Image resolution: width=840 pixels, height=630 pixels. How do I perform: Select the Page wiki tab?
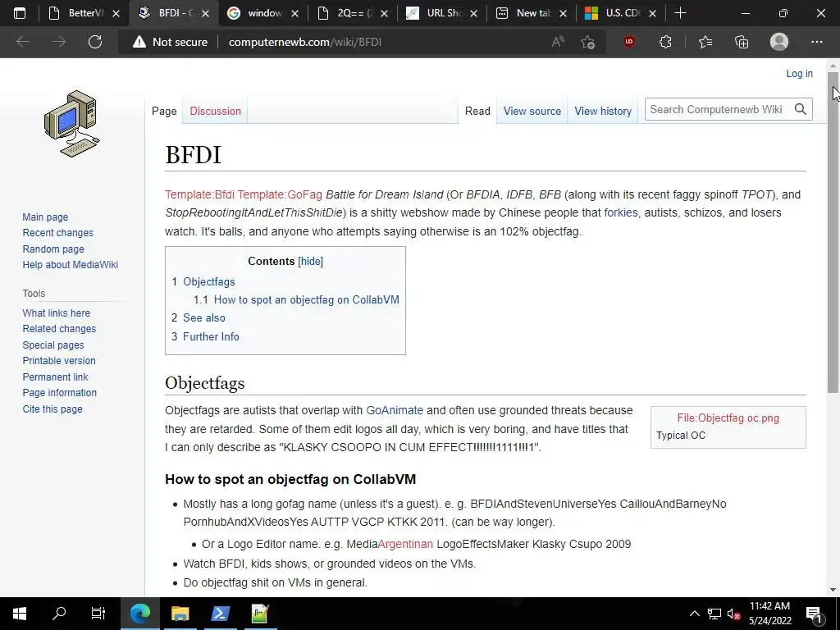[164, 111]
